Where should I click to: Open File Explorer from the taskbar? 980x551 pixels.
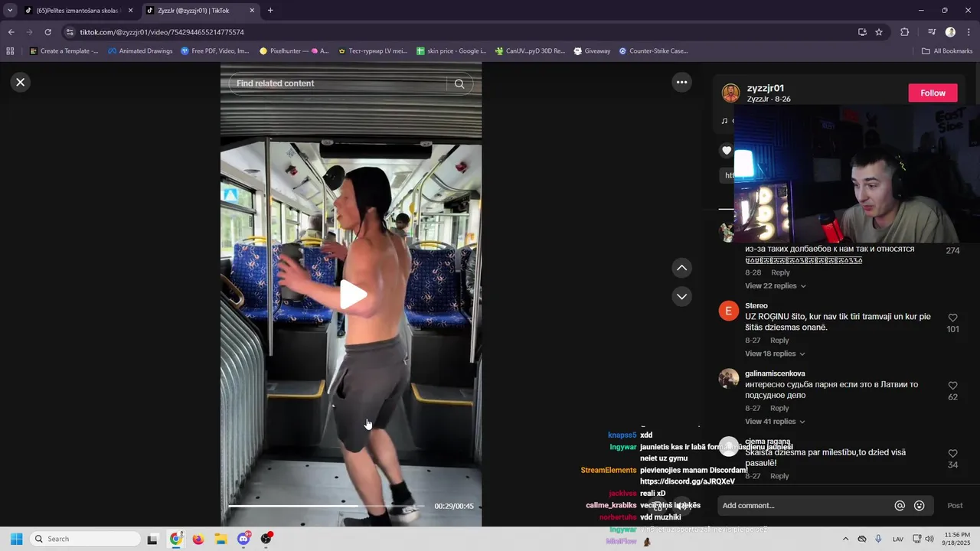point(220,539)
